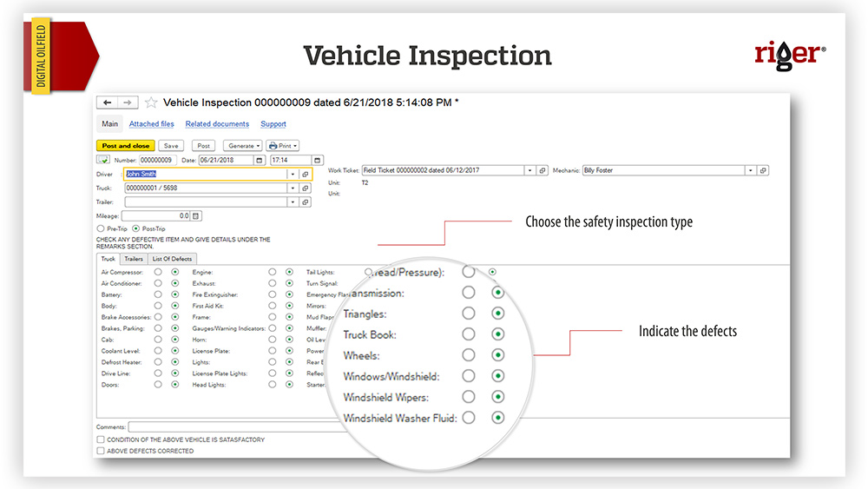Click into the Comments text field
Screen dimensions: 868x489
click(434, 426)
